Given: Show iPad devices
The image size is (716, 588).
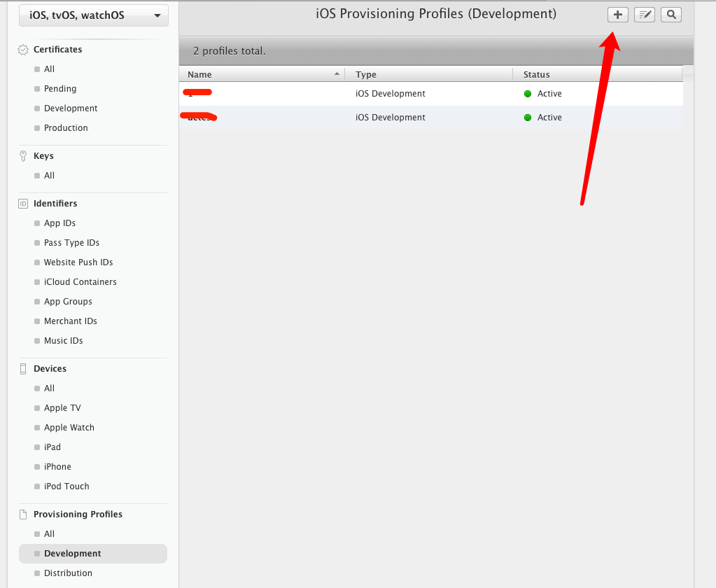Looking at the screenshot, I should point(52,447).
